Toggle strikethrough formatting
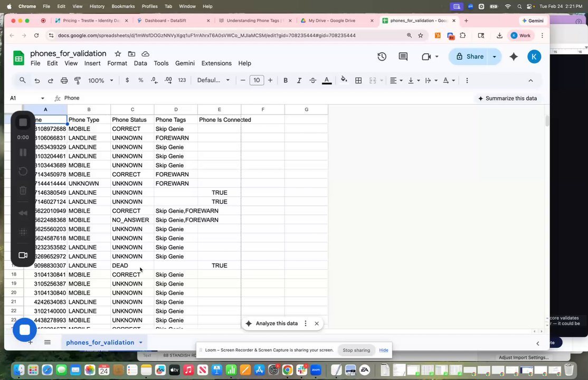This screenshot has height=380, width=588. (x=312, y=80)
